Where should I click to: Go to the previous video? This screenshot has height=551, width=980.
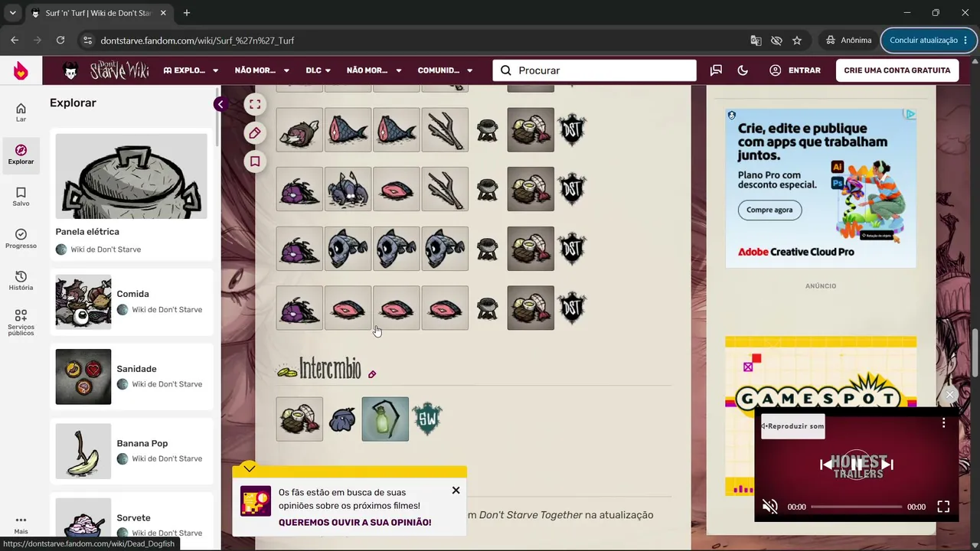pyautogui.click(x=827, y=464)
